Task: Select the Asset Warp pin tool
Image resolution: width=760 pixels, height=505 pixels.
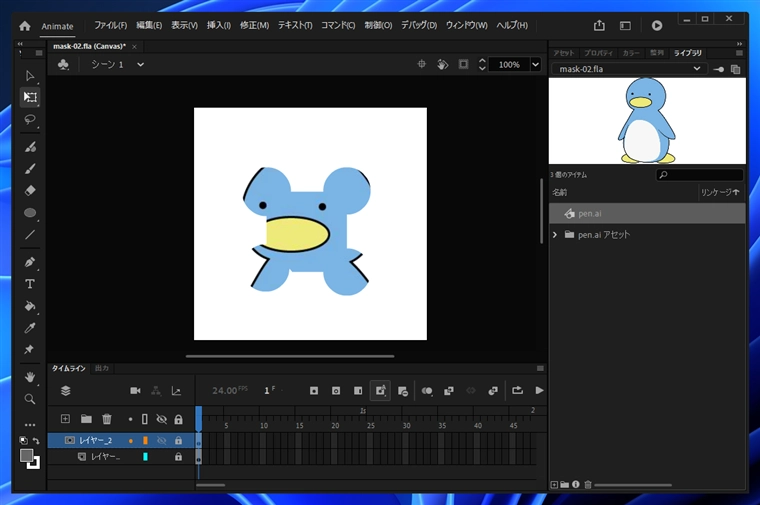Action: pos(29,349)
